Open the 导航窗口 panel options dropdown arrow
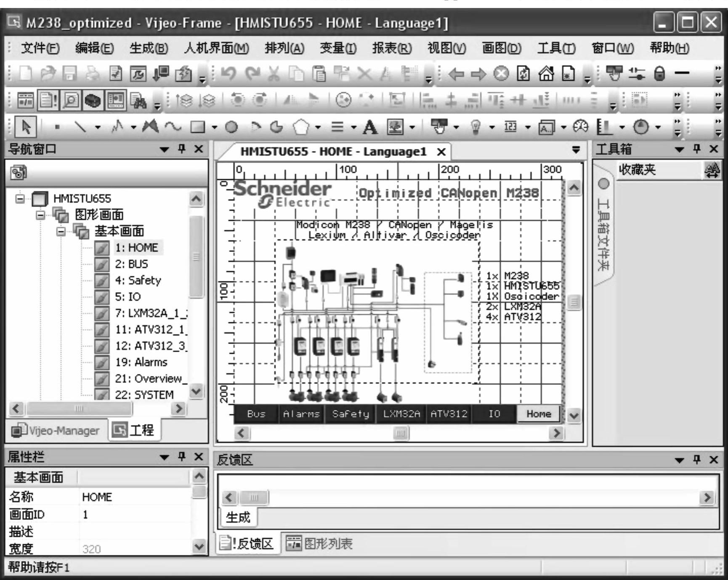Image resolution: width=728 pixels, height=580 pixels. point(165,149)
